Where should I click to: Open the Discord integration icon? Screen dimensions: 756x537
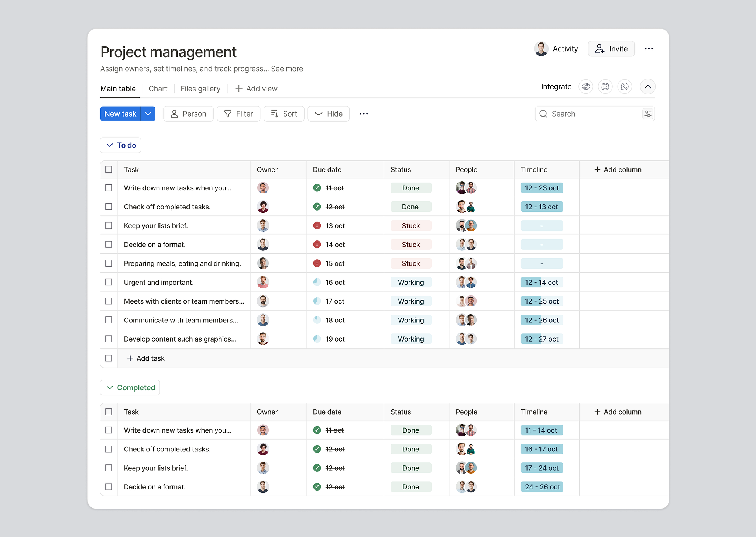coord(605,87)
